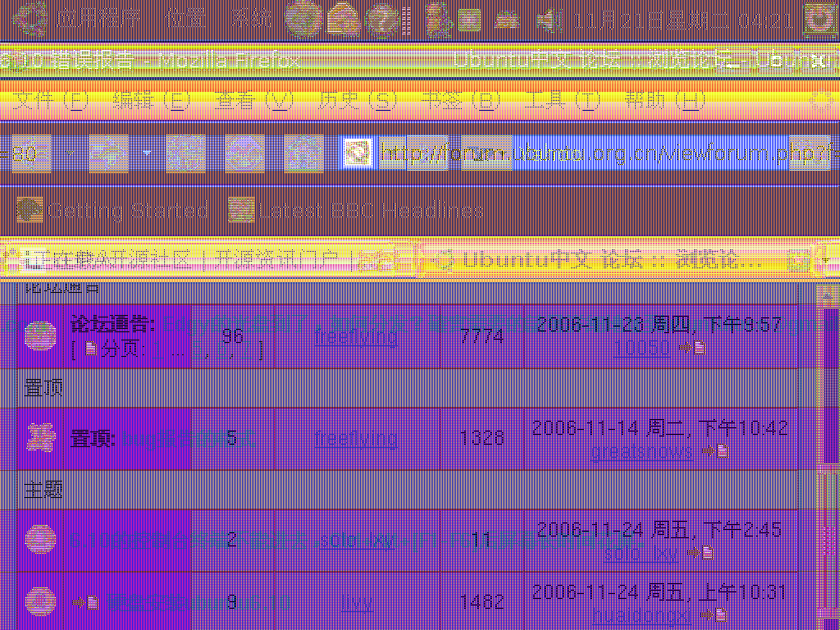Go to latest post icon beside 10050

point(692,348)
